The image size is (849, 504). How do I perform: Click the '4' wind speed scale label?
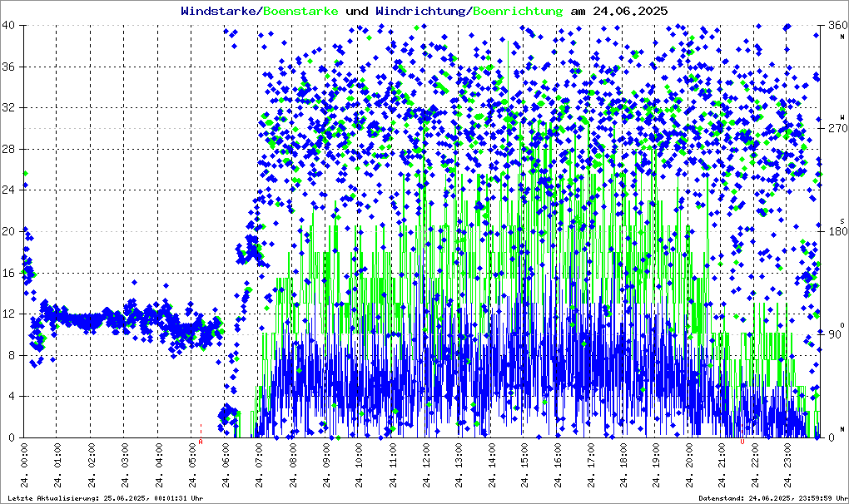12,397
